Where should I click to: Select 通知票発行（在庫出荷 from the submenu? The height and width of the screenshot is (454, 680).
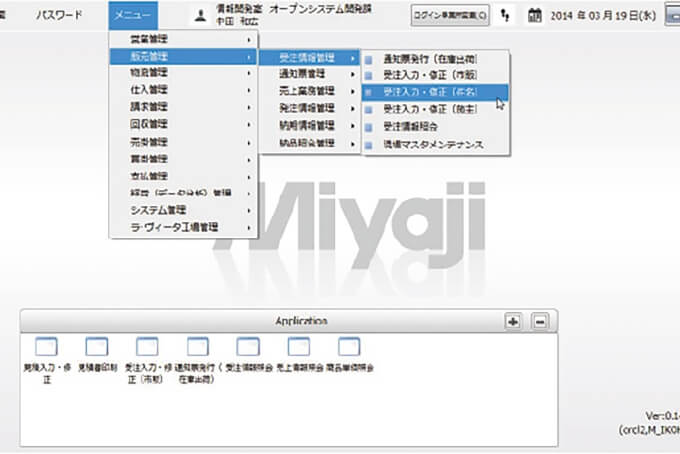(435, 59)
